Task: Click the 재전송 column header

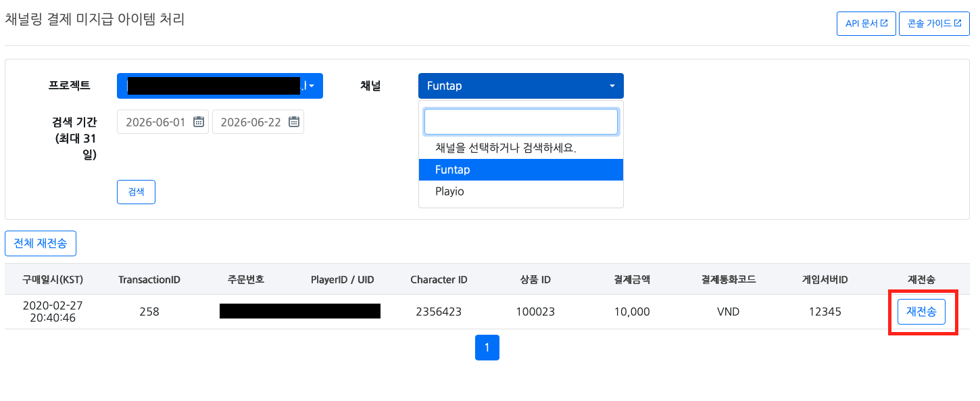Action: pos(921,279)
